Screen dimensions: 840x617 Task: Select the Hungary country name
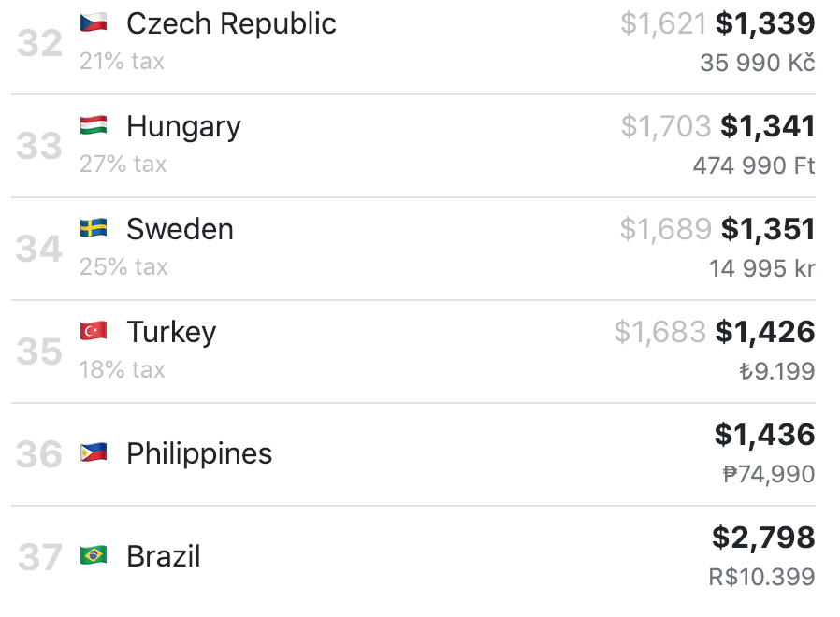click(183, 126)
